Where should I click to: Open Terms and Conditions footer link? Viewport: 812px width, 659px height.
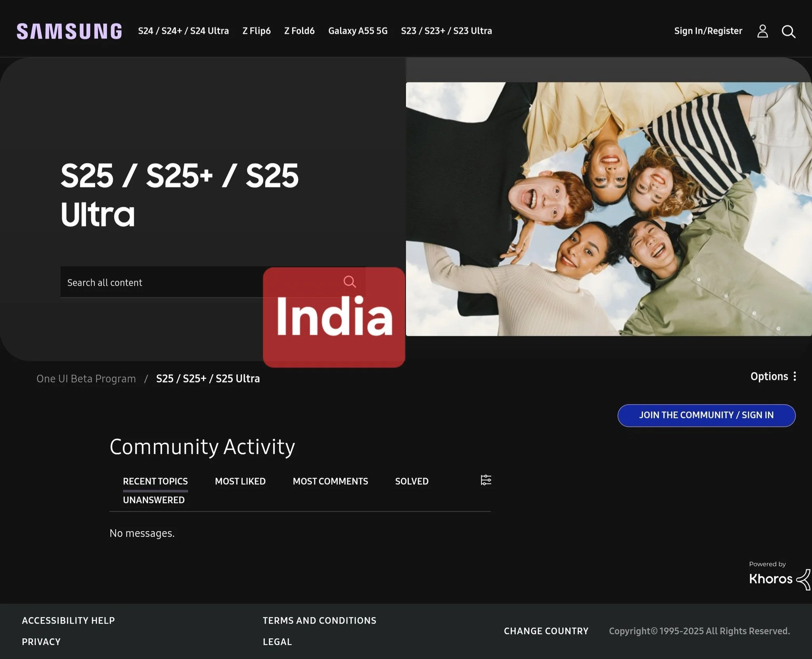pos(320,621)
